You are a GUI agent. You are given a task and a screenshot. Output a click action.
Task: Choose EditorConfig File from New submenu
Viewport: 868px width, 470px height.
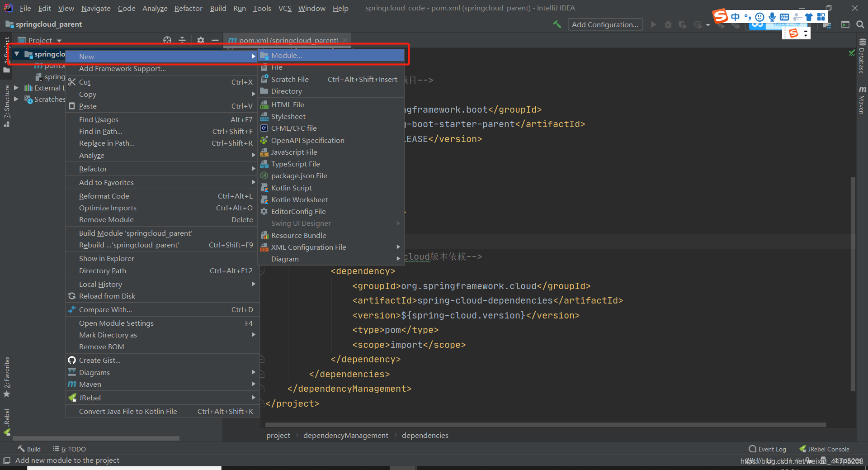coord(331,211)
